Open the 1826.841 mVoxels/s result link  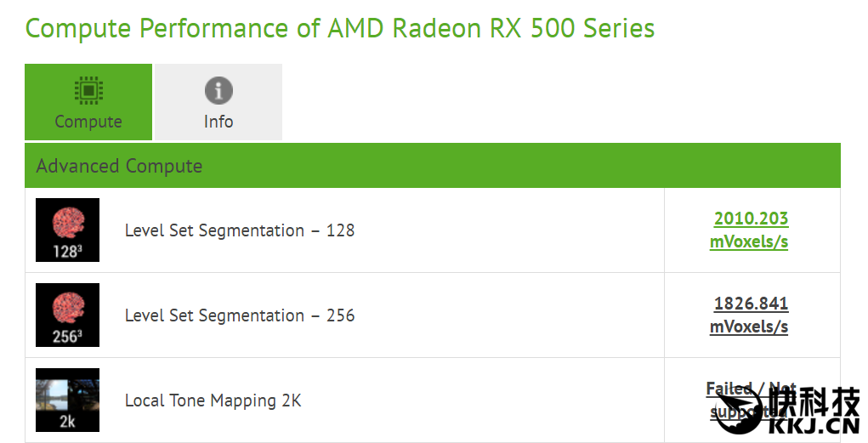(751, 304)
